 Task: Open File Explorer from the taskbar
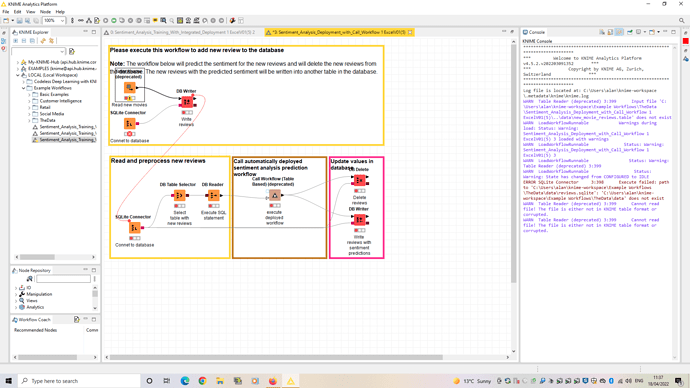pyautogui.click(x=220, y=381)
